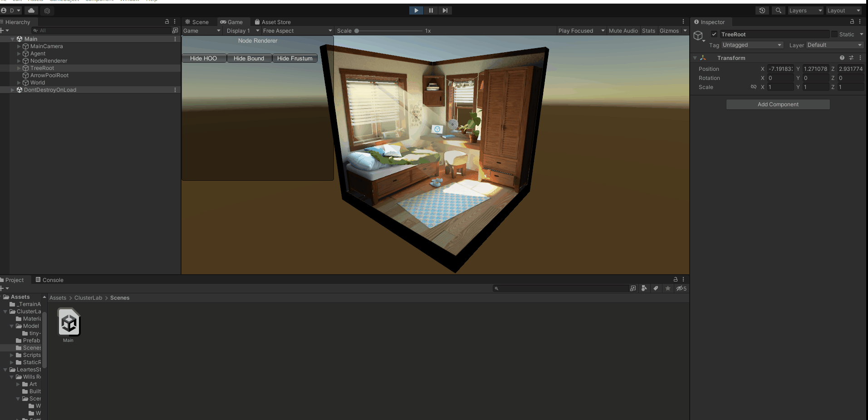
Task: Open the Tag Untagged dropdown
Action: [752, 45]
